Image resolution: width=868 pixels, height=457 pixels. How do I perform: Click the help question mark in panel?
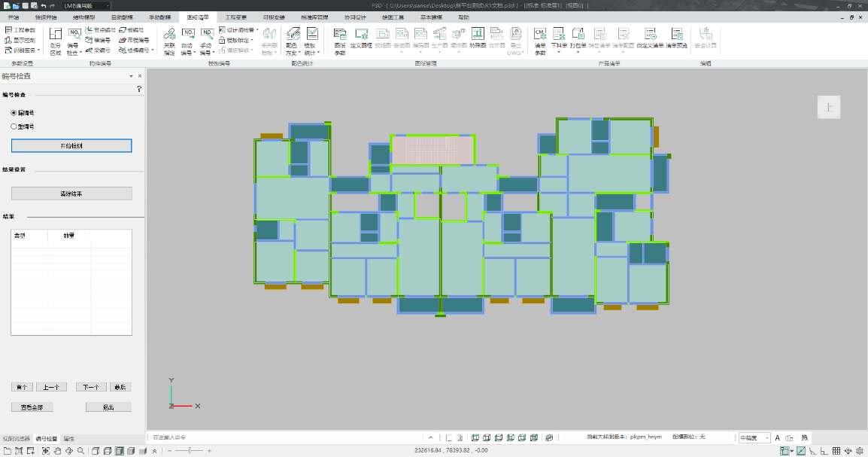tap(138, 89)
